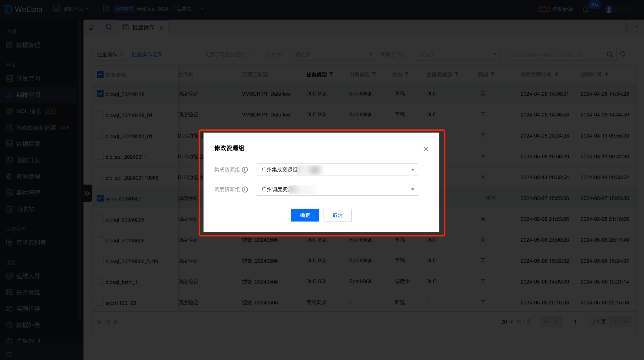Click the refresh icon next to search
The height and width of the screenshot is (360, 644).
pyautogui.click(x=623, y=54)
